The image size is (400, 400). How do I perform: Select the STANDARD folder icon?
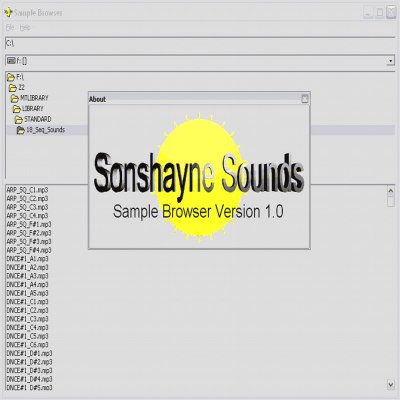[x=19, y=120]
